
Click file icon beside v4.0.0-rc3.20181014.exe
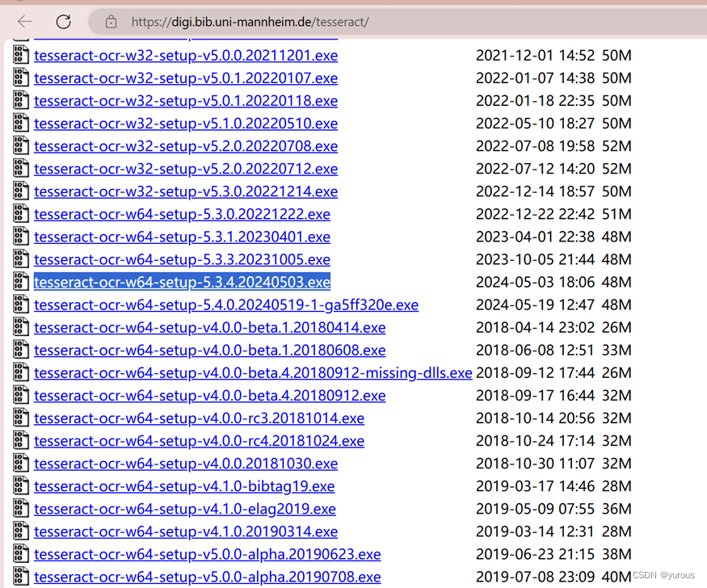click(21, 418)
